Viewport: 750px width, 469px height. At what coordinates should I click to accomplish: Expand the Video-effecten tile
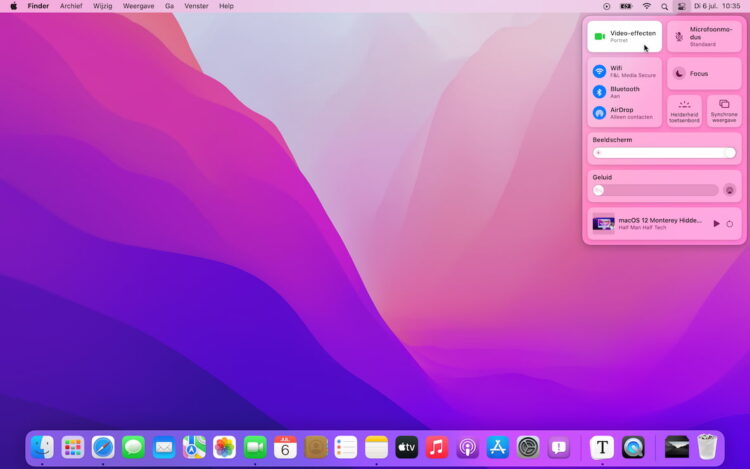click(x=624, y=36)
